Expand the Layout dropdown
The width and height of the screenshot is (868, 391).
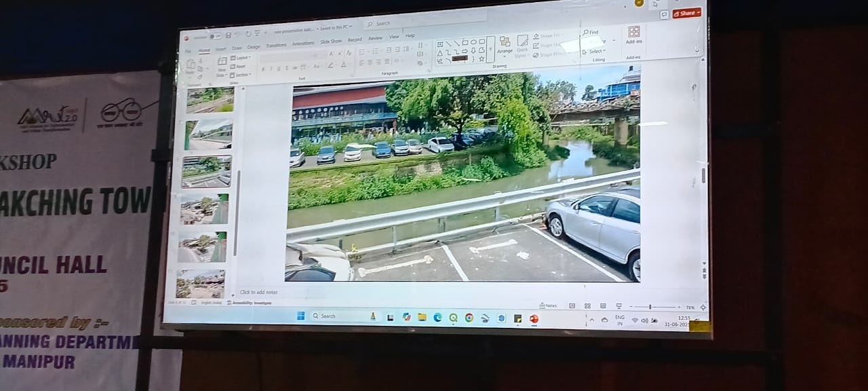[241, 58]
